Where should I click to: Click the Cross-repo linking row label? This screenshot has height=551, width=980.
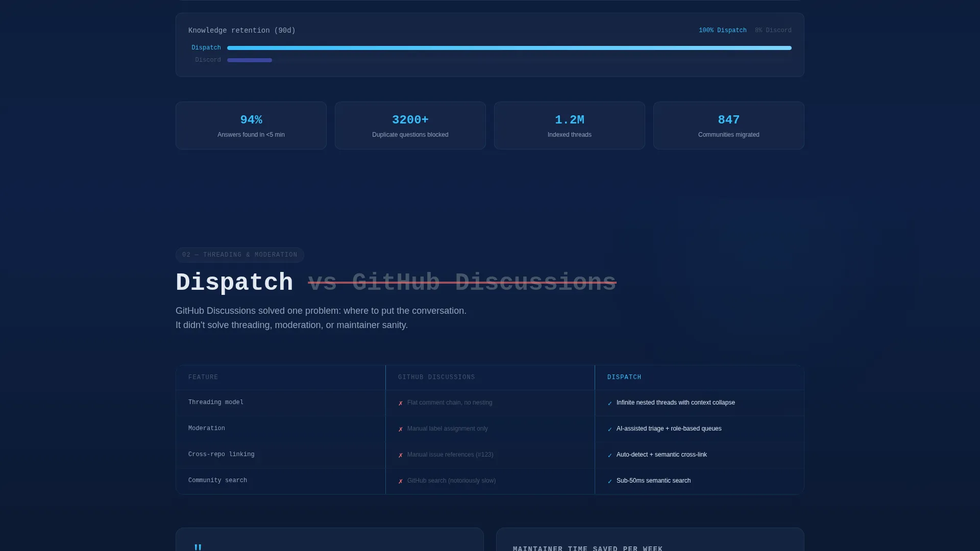[222, 455]
